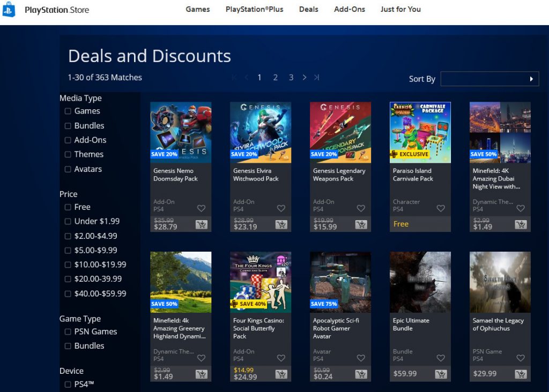Select the Just for You menu item
549x392 pixels.
[x=400, y=9]
